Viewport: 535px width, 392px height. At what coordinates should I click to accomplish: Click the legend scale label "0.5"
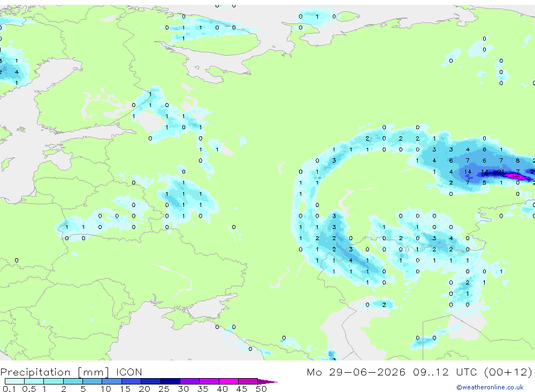(x=29, y=389)
